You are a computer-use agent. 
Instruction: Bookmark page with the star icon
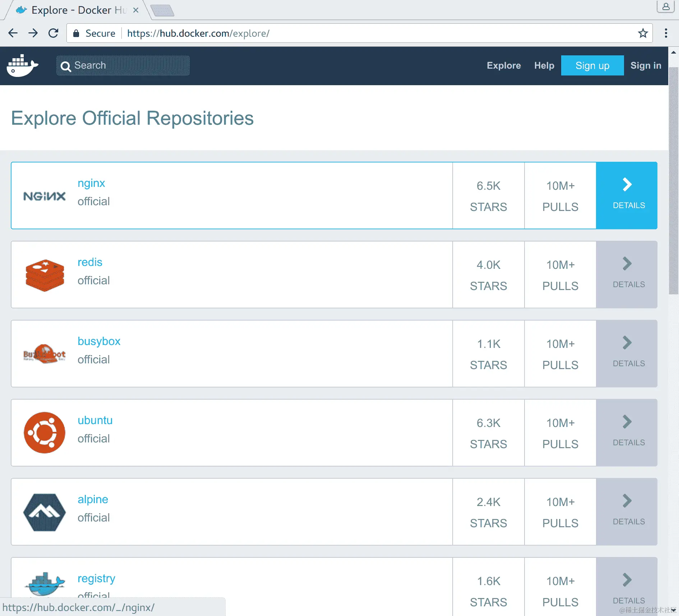pyautogui.click(x=643, y=33)
